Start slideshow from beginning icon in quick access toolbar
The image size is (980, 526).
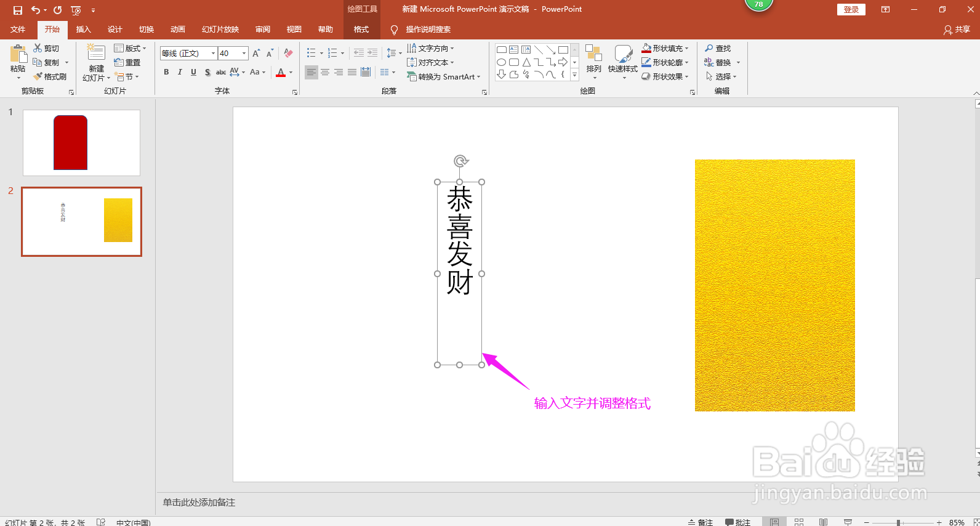(x=76, y=10)
